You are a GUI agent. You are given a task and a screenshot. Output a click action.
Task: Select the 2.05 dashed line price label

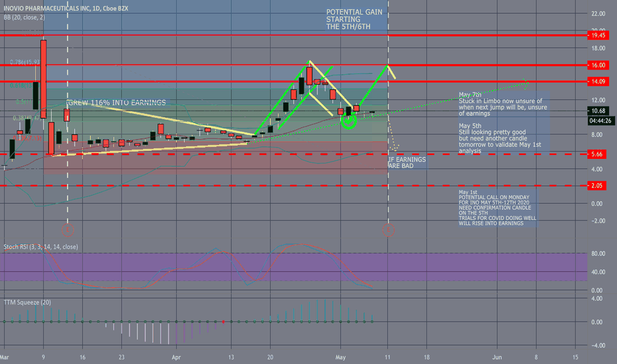pos(596,186)
